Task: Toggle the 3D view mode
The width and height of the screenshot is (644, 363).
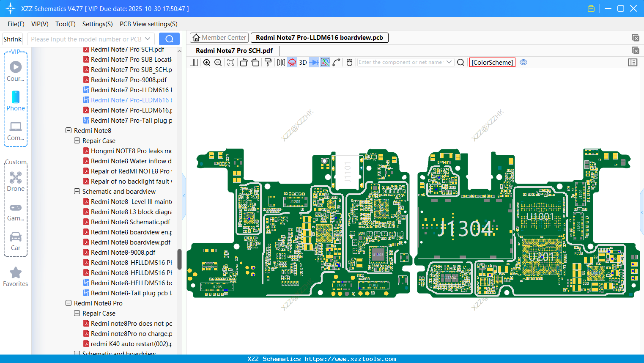Action: pos(303,63)
